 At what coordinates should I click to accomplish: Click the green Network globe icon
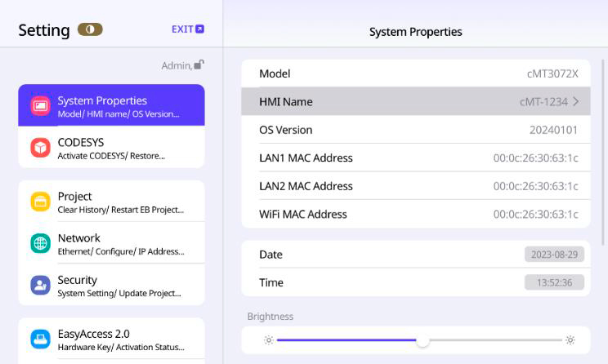click(x=40, y=243)
